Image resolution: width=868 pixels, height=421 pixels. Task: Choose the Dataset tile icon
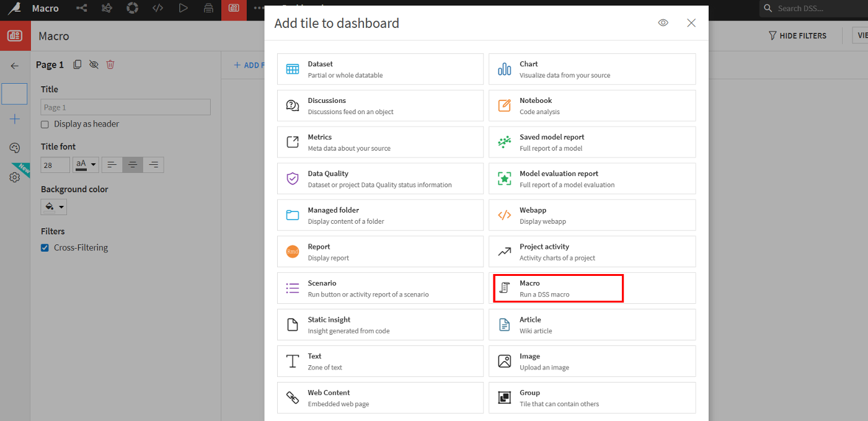(293, 69)
